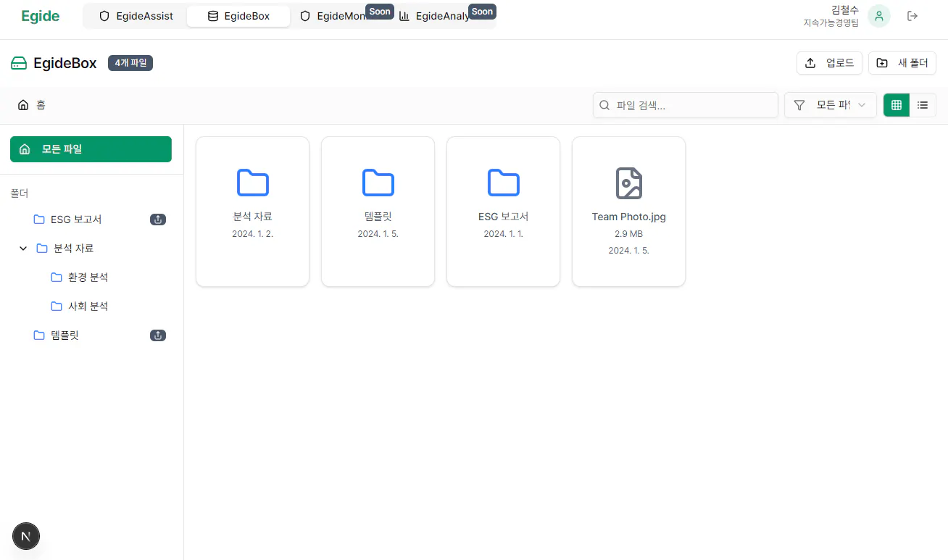Click the 김철수 user name

(845, 10)
